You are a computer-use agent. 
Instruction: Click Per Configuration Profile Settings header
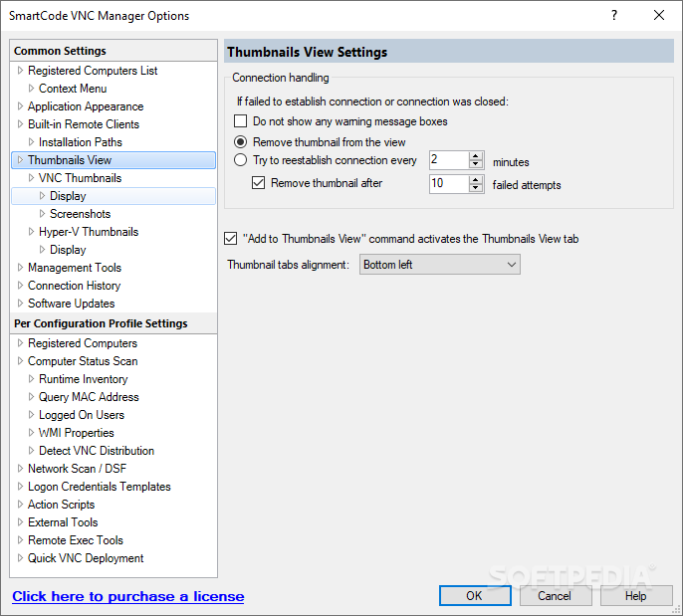click(114, 323)
